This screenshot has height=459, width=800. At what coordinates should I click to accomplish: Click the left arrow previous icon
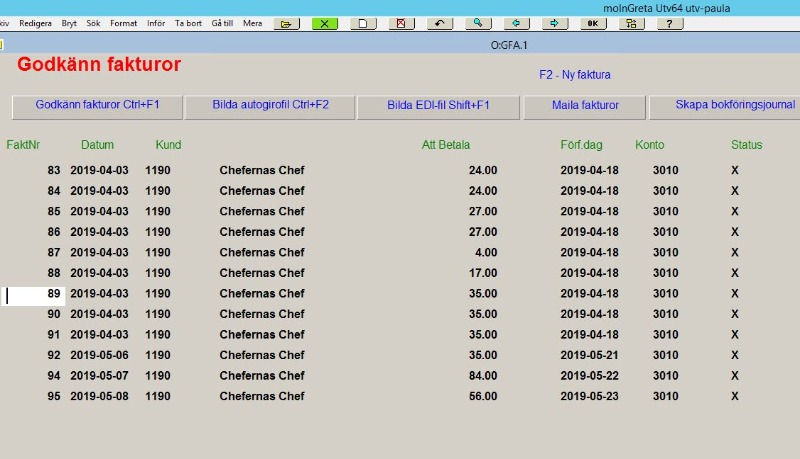[x=516, y=23]
